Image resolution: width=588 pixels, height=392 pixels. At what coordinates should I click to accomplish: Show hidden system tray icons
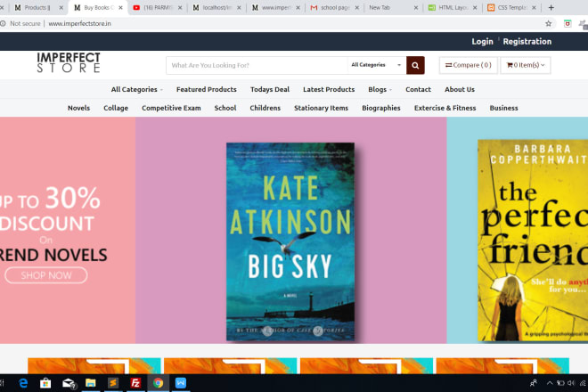(550, 383)
